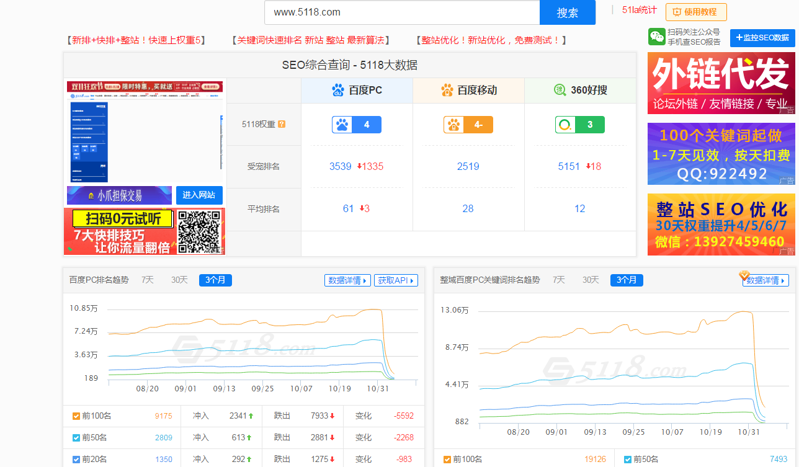Open the 外链代发 advertisement banner
The image size is (799, 467).
[x=721, y=83]
